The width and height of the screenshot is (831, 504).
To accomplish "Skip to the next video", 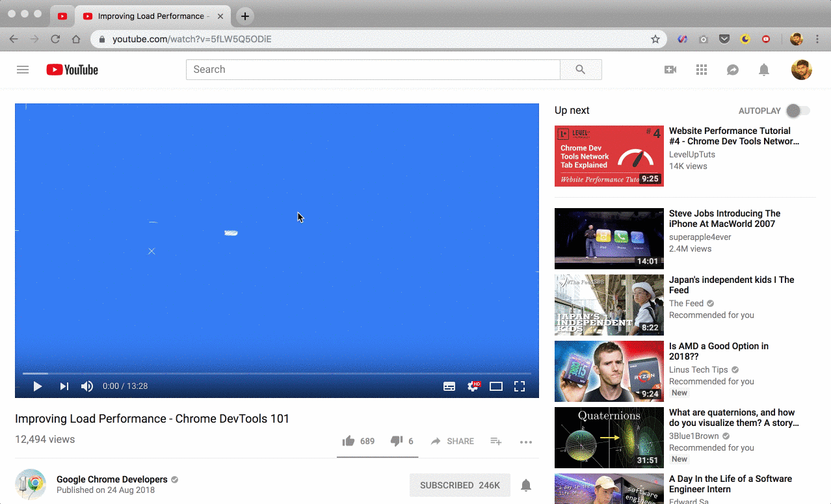I will click(64, 386).
